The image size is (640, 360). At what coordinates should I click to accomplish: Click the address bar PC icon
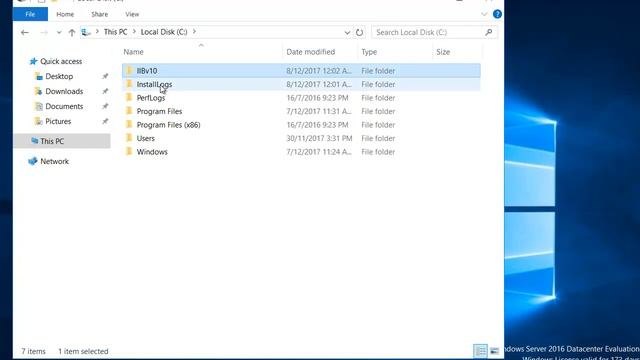pyautogui.click(x=86, y=32)
